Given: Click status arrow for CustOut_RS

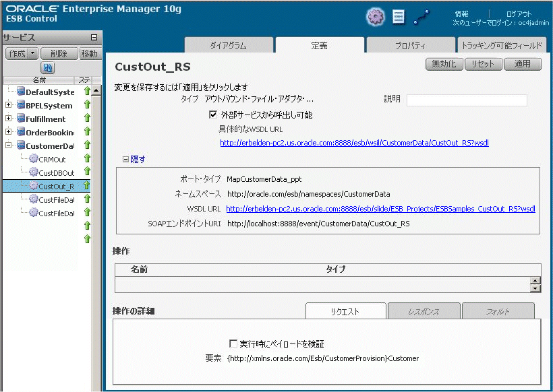Looking at the screenshot, I should [x=87, y=185].
